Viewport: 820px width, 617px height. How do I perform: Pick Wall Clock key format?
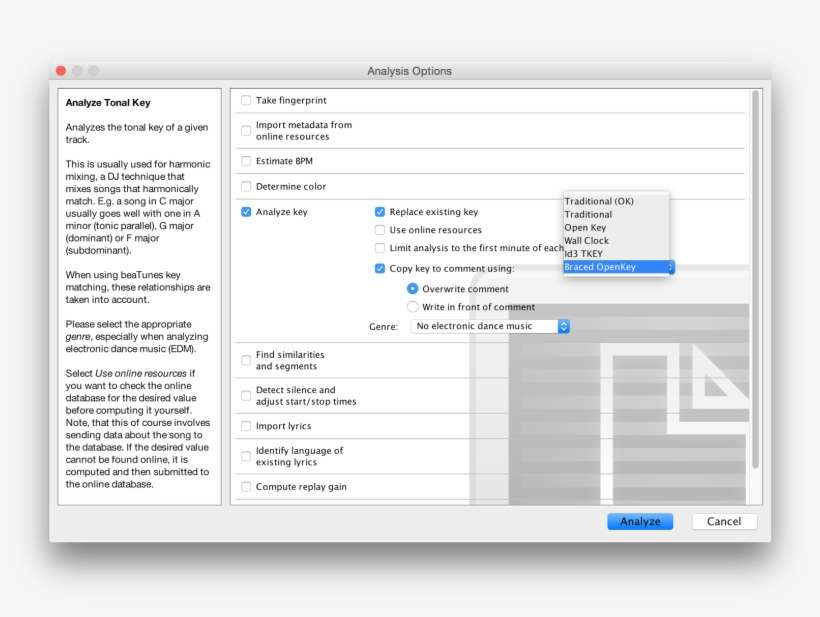tap(586, 241)
